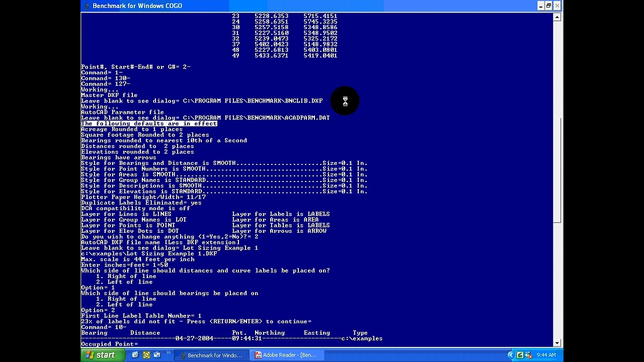Click 'Layer for Elev Dots is DOT' text
The width and height of the screenshot is (644, 362).
click(x=130, y=231)
